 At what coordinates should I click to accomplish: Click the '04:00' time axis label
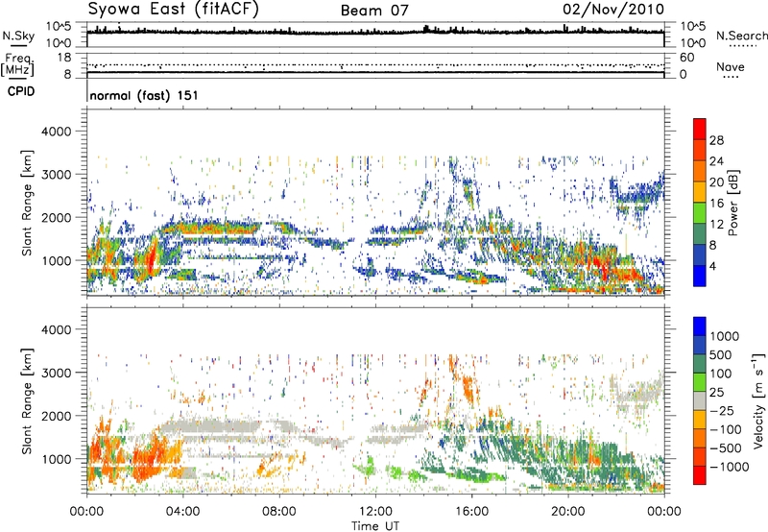(182, 512)
